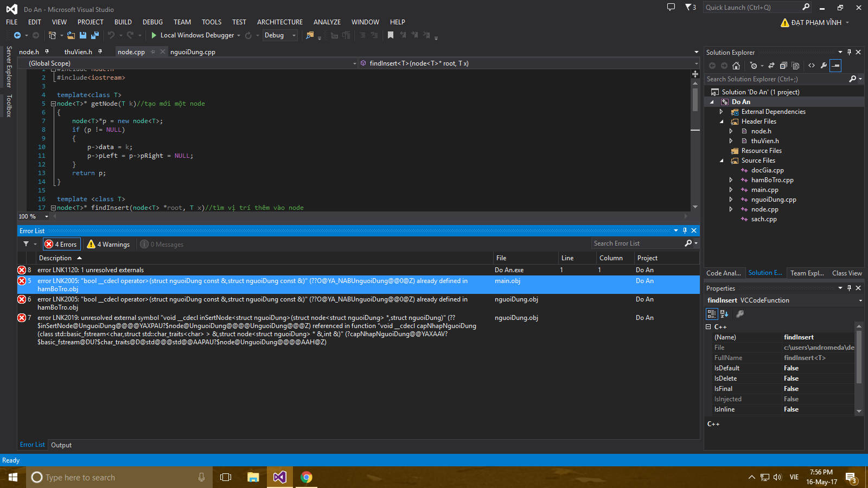Click the Save toolbar icon
Image resolution: width=868 pixels, height=488 pixels.
(x=83, y=35)
